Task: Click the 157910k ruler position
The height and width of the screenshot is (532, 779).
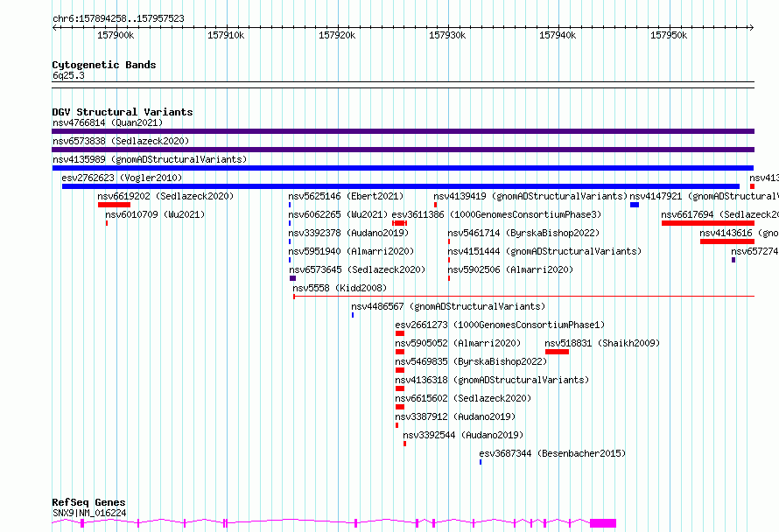Action: click(226, 35)
